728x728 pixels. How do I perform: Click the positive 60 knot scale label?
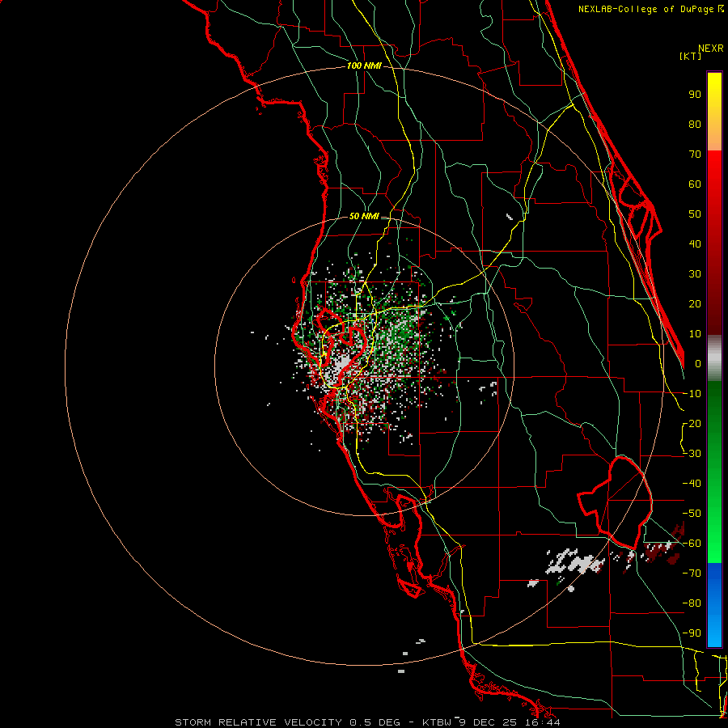coord(695,184)
